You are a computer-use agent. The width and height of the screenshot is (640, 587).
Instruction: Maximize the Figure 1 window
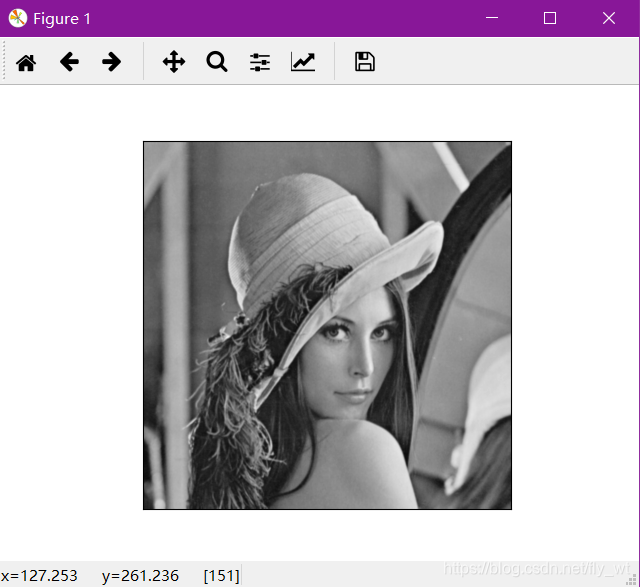coord(550,18)
